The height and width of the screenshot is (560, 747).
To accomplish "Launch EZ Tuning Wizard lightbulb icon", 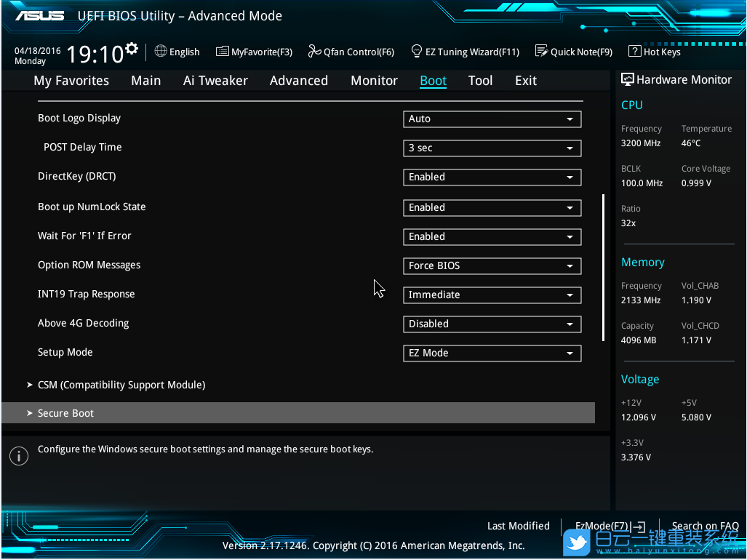I will click(417, 52).
